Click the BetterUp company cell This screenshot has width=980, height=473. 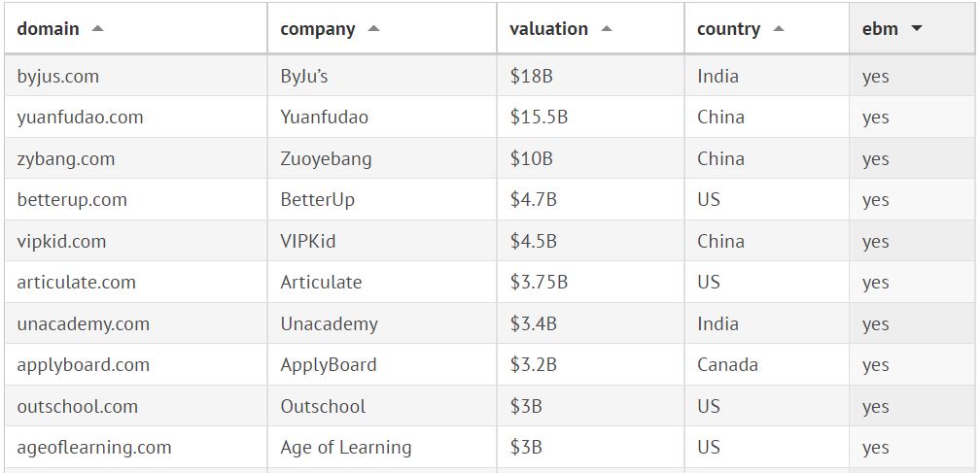pos(317,200)
